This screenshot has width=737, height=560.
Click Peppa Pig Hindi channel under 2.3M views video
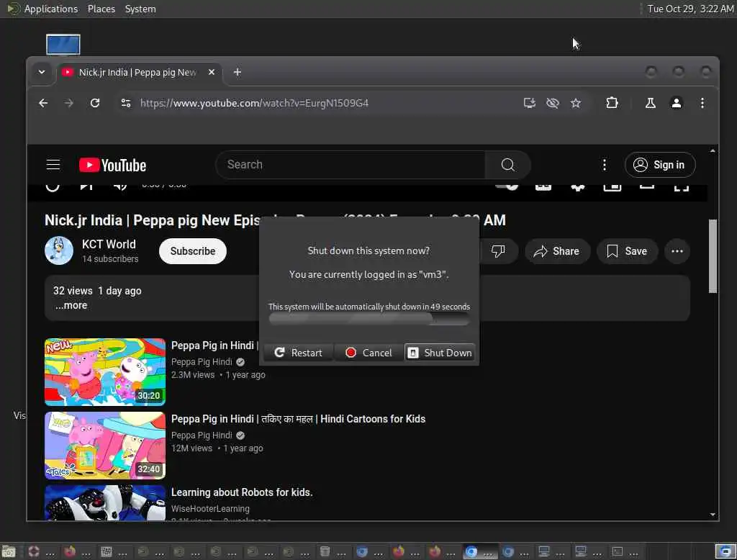pyautogui.click(x=202, y=361)
